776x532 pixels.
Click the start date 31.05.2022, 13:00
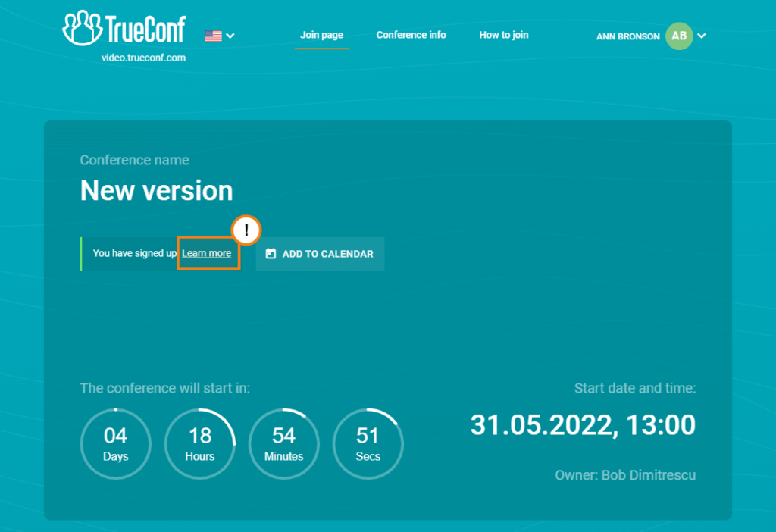(583, 425)
